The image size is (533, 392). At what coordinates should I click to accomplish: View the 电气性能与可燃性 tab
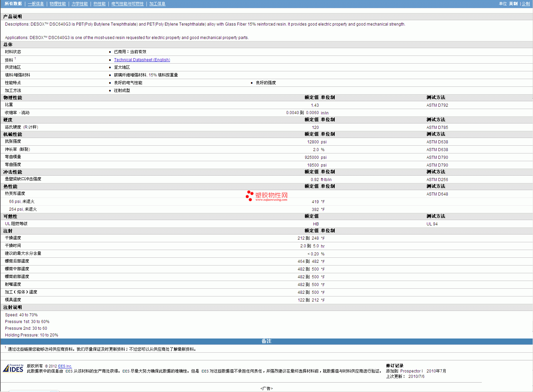127,4
